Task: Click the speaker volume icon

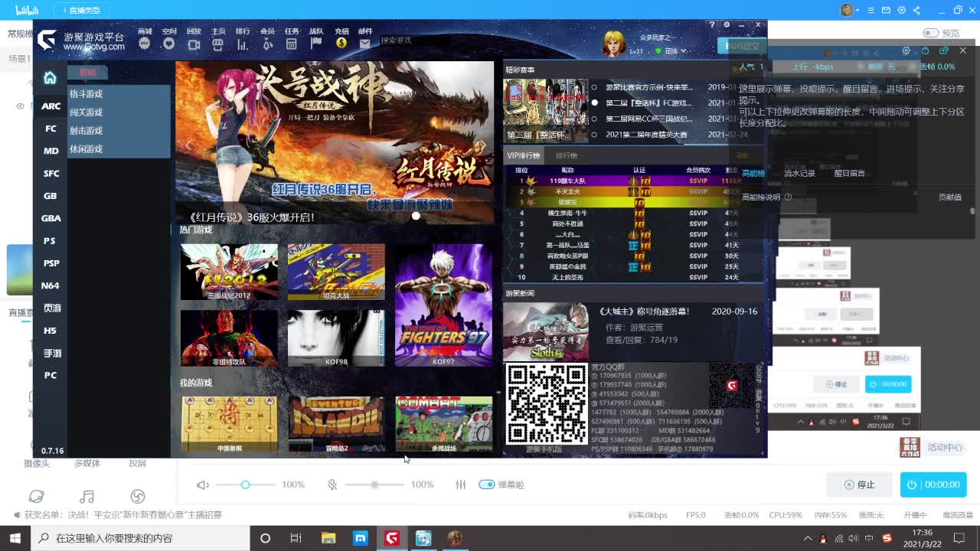Action: pyautogui.click(x=203, y=484)
